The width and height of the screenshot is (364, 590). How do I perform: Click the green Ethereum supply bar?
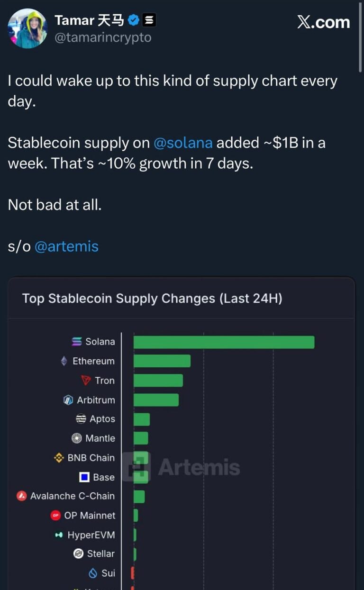[162, 361]
